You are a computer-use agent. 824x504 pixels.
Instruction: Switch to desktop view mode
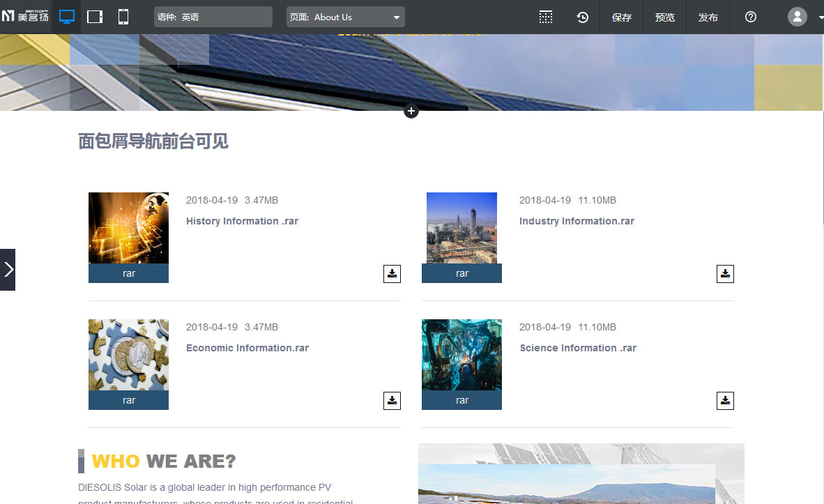[x=67, y=17]
